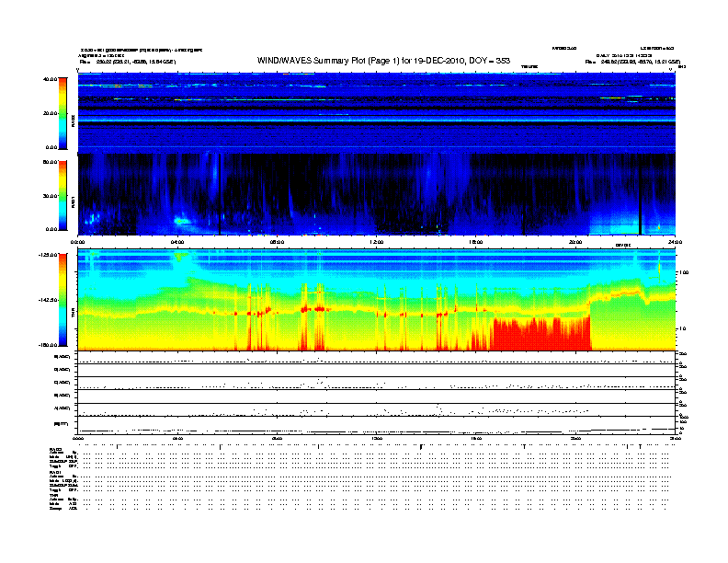The width and height of the screenshot is (728, 563).
Task: Click the 20.00 label on RAD2 color scale
Action: pyautogui.click(x=50, y=113)
